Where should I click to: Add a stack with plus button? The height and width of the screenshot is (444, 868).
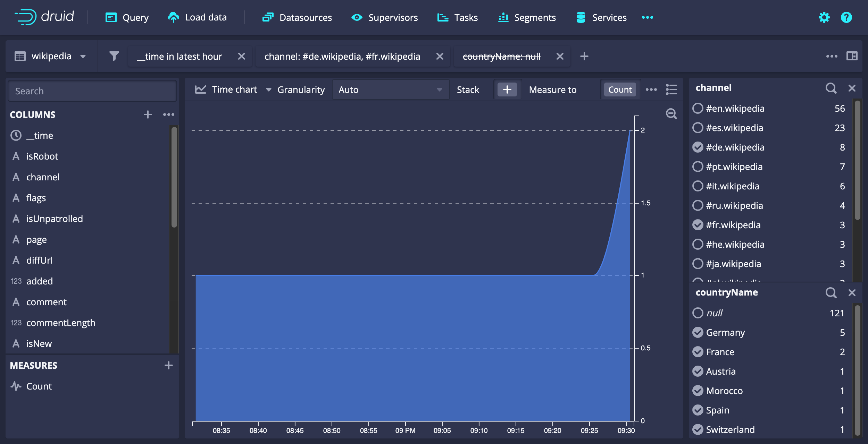tap(507, 90)
